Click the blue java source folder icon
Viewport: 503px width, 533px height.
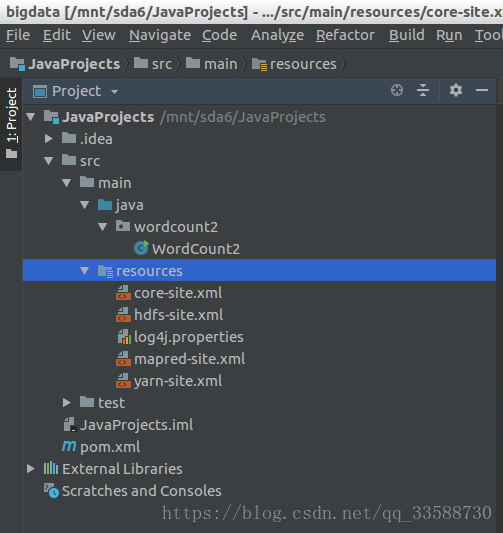(105, 205)
